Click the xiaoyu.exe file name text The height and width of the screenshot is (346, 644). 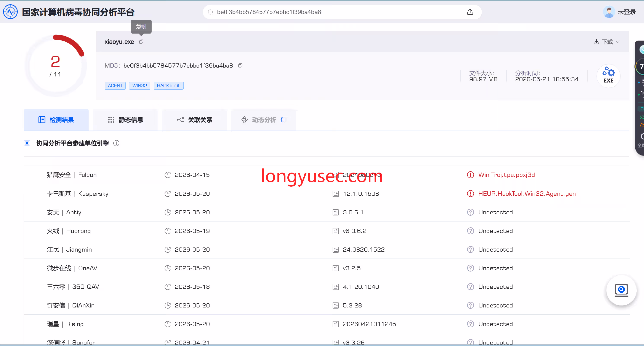coord(119,42)
